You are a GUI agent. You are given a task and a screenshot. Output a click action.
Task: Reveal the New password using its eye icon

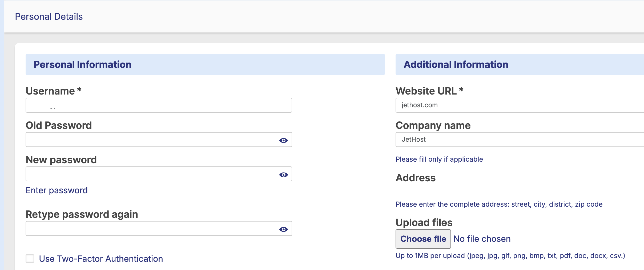tap(283, 175)
